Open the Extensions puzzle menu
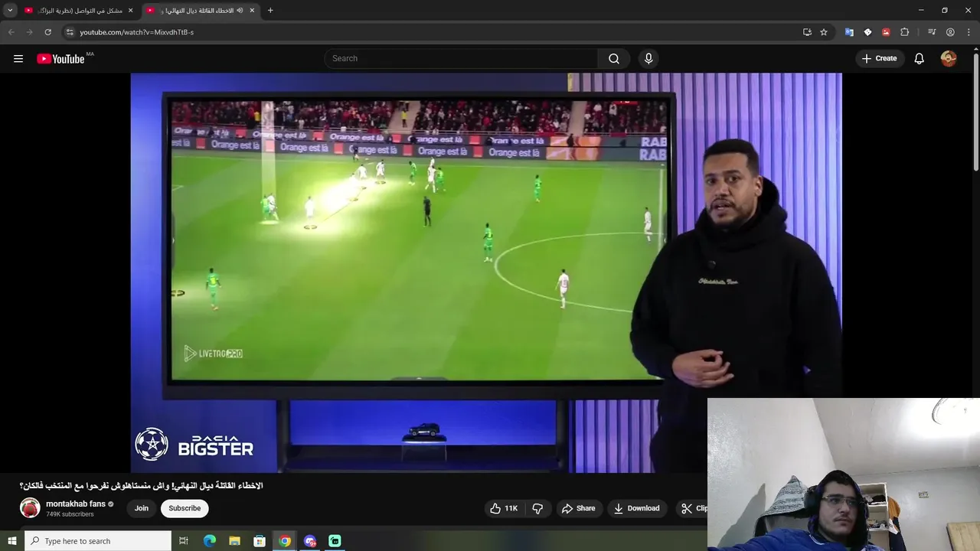 click(905, 32)
